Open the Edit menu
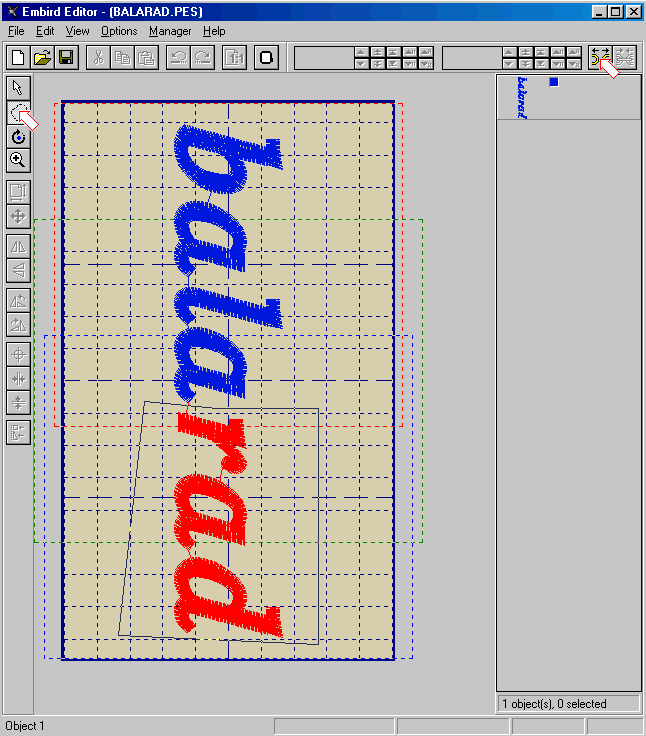The height and width of the screenshot is (736, 646). [45, 31]
